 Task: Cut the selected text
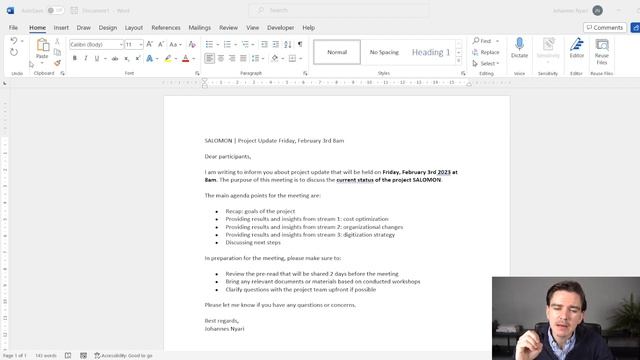pyautogui.click(x=57, y=42)
